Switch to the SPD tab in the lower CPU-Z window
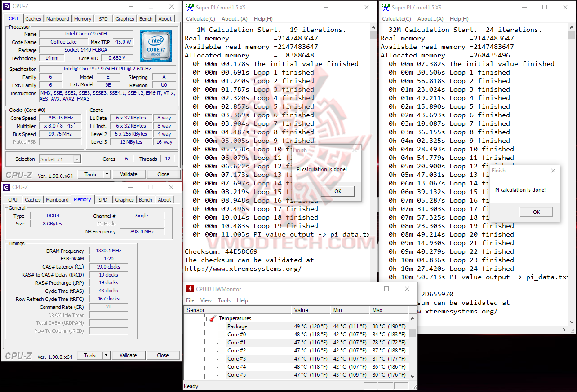Viewport: 577px width, 392px height. (103, 200)
